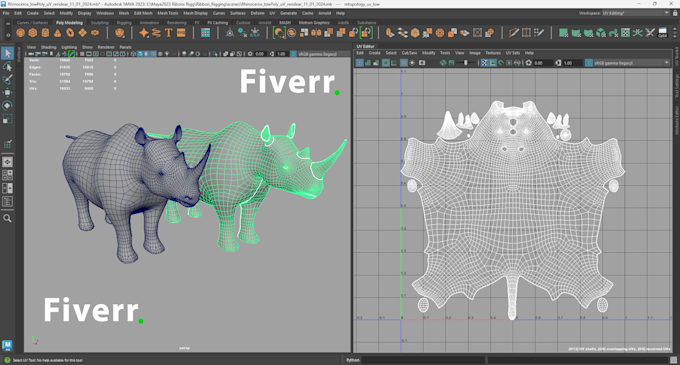Open the UV Editor sRGB gamma dropdown

point(631,63)
